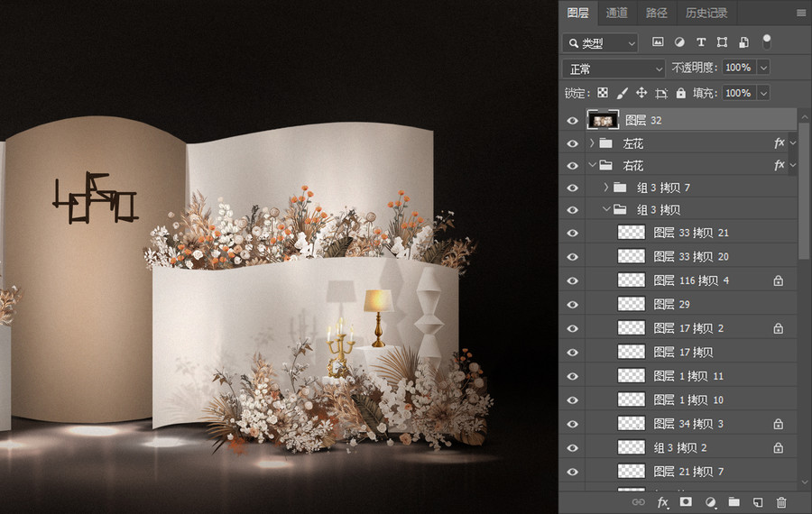This screenshot has width=812, height=514.
Task: Click thumbnail of 图层 17 拷贝 2
Action: [632, 328]
